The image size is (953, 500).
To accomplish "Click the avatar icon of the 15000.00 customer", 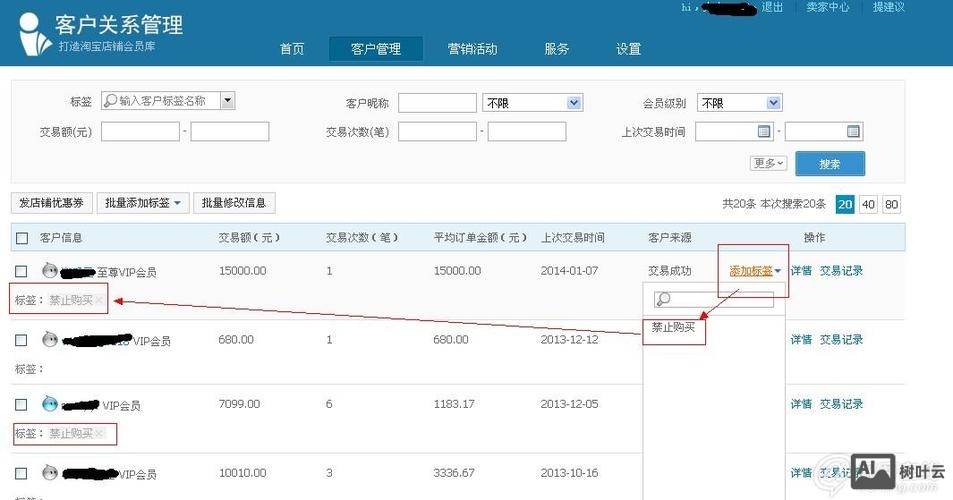I will click(x=50, y=270).
